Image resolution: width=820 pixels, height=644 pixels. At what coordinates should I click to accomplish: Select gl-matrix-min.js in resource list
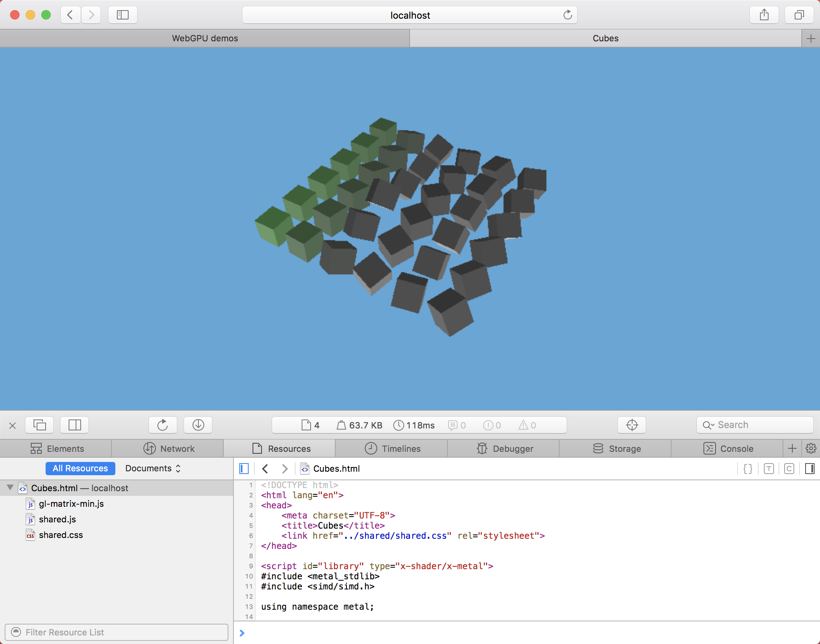pyautogui.click(x=71, y=504)
